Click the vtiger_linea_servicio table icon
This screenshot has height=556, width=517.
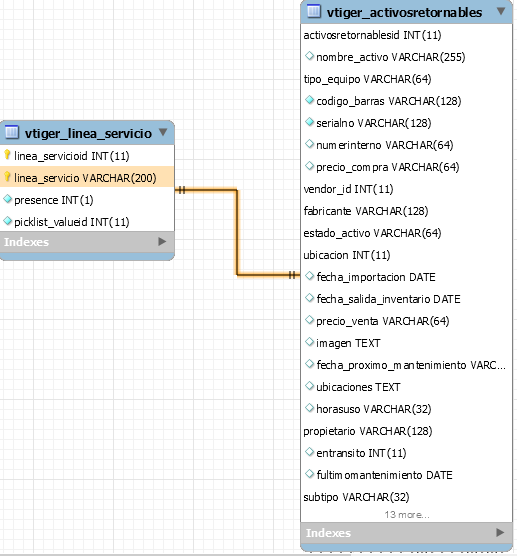coord(12,132)
